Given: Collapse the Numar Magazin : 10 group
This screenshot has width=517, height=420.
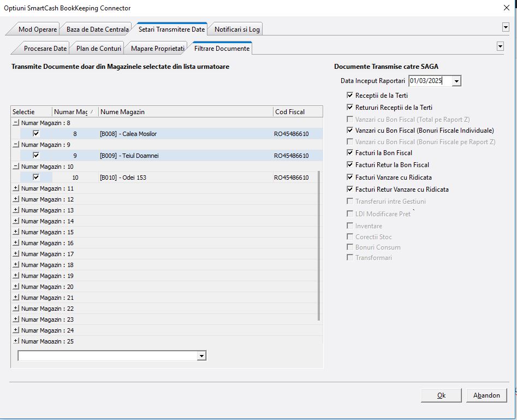Looking at the screenshot, I should [x=15, y=166].
